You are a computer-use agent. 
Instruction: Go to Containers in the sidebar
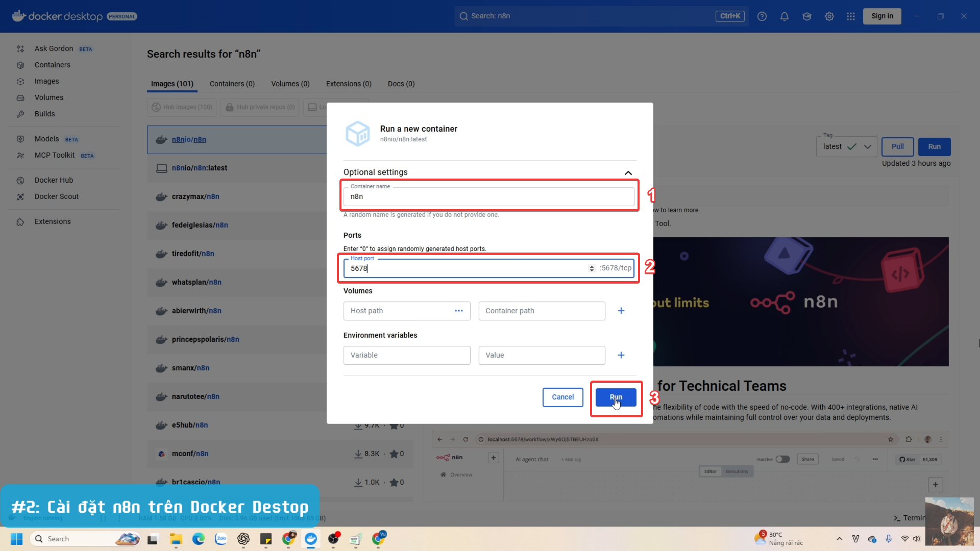53,65
